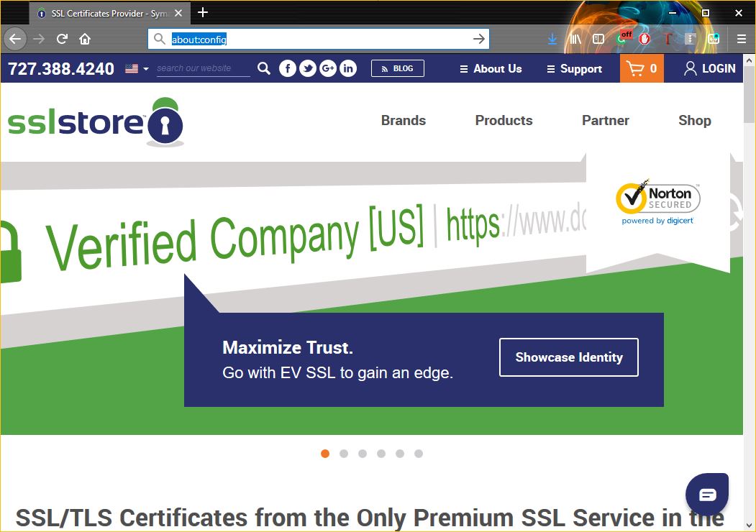Viewport: 756px width, 532px height.
Task: Click the magnifier icon in the address bar
Action: pyautogui.click(x=159, y=39)
